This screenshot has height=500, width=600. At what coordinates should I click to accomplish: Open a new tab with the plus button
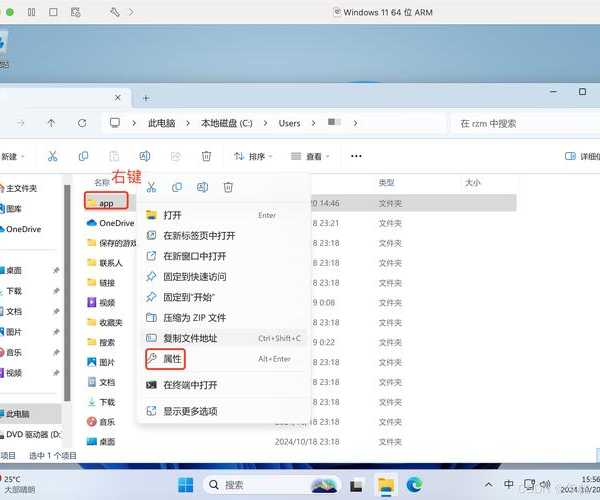tap(146, 98)
